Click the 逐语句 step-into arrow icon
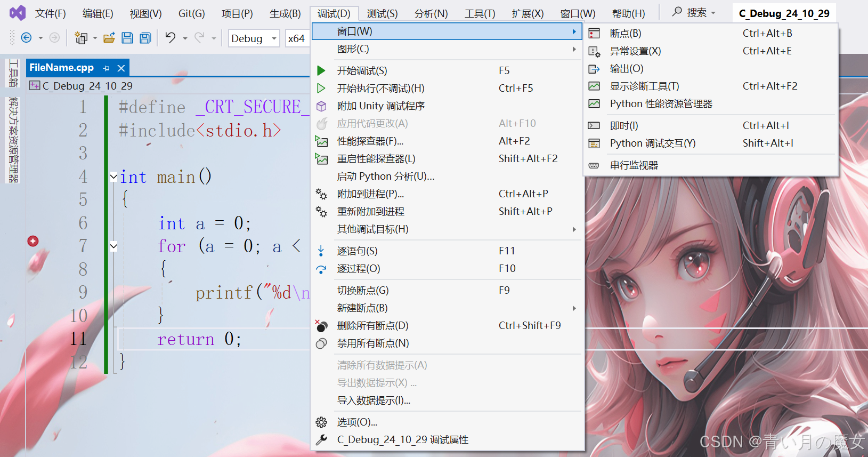868x457 pixels. pyautogui.click(x=321, y=251)
